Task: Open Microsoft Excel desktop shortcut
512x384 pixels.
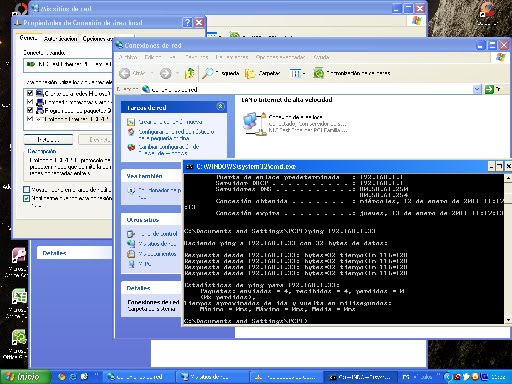Action: point(19,296)
